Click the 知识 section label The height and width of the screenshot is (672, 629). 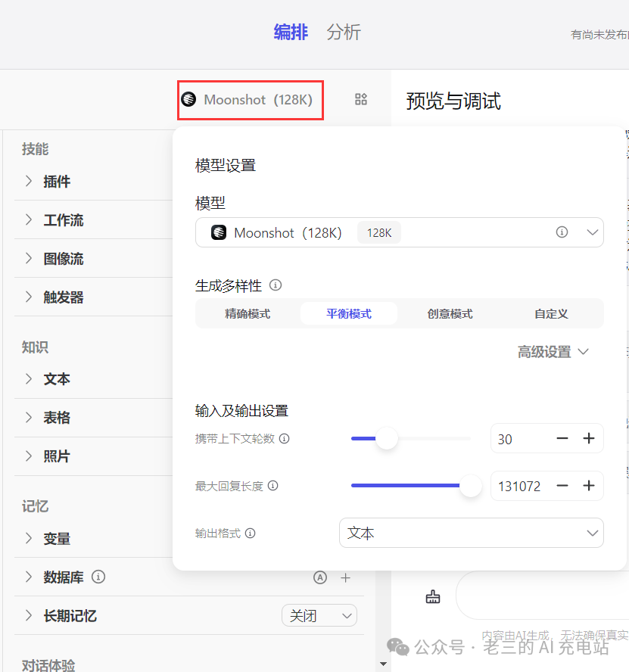coord(35,347)
